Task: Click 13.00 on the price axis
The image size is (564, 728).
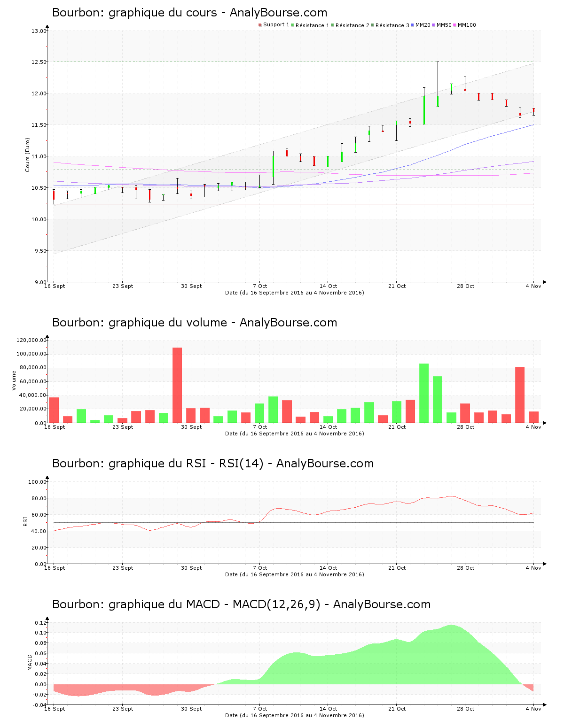Action: tap(39, 31)
